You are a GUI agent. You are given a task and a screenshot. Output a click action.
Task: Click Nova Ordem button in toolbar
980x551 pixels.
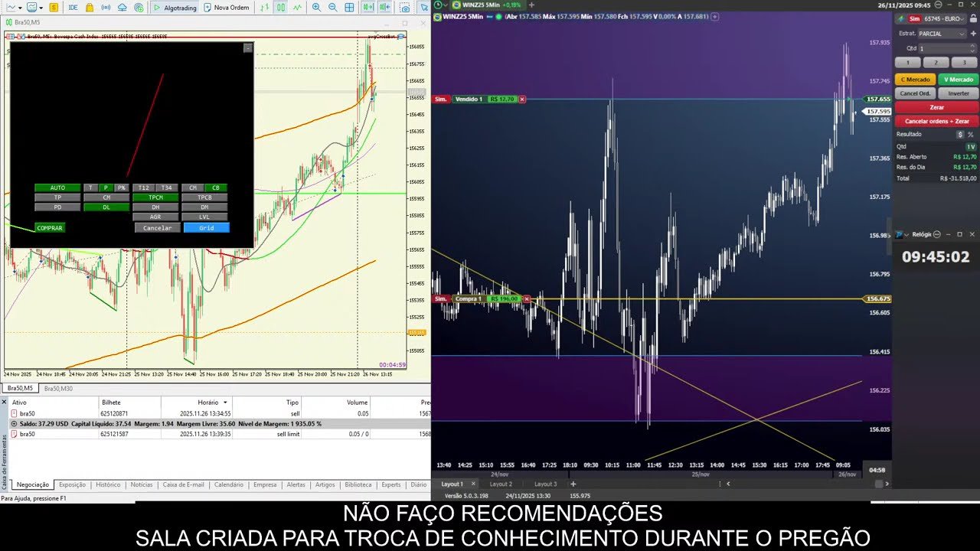coord(227,7)
